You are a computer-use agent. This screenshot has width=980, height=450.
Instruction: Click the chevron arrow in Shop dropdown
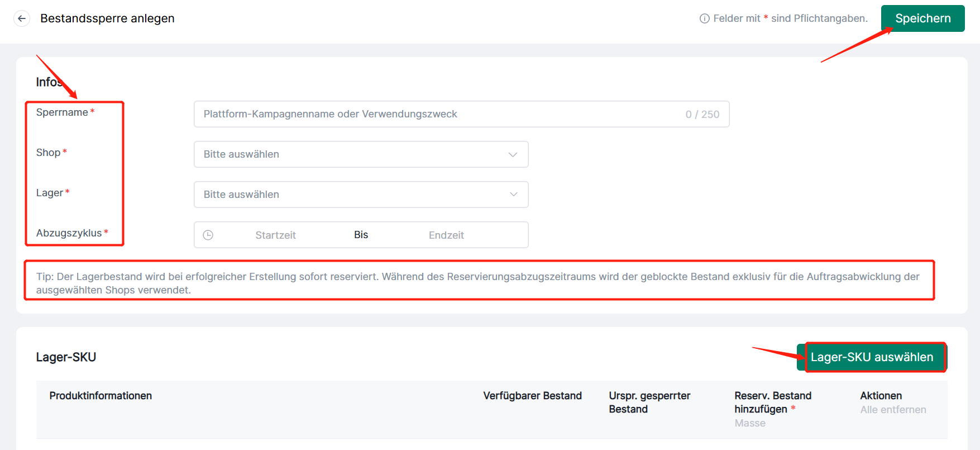point(513,154)
